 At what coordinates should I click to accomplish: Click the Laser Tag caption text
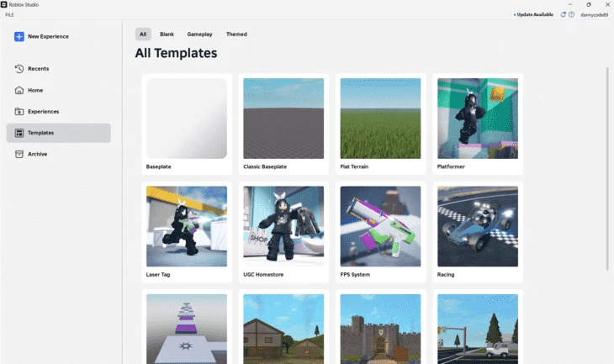point(158,275)
